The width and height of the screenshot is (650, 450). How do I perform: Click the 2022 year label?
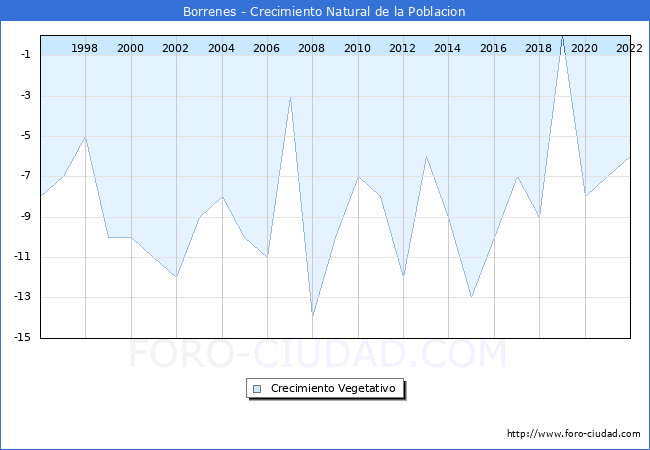click(x=629, y=48)
